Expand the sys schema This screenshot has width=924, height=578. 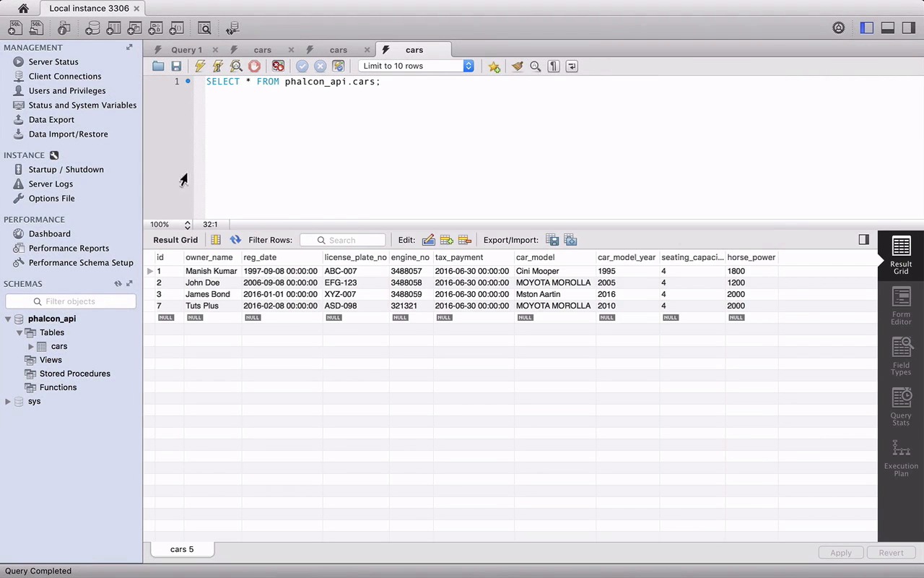point(9,401)
